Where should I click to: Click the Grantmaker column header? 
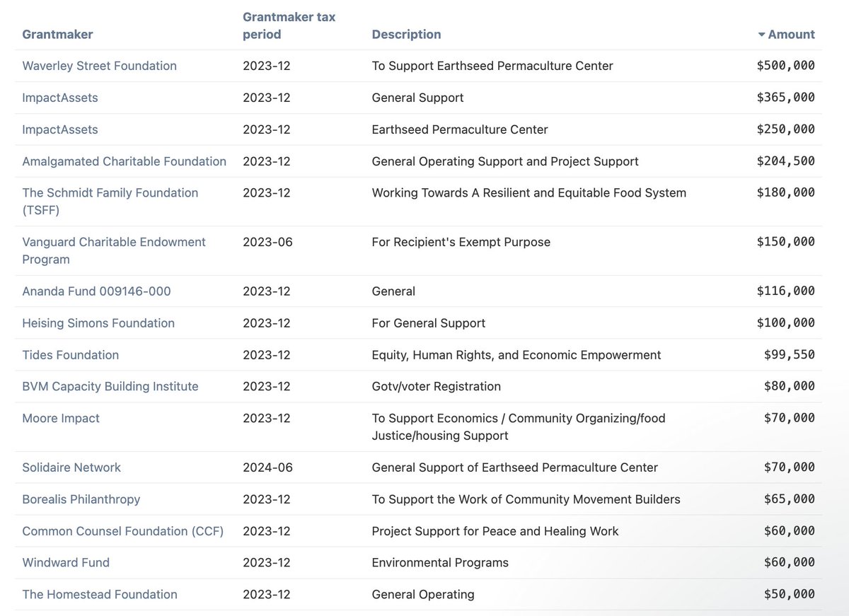(x=57, y=34)
